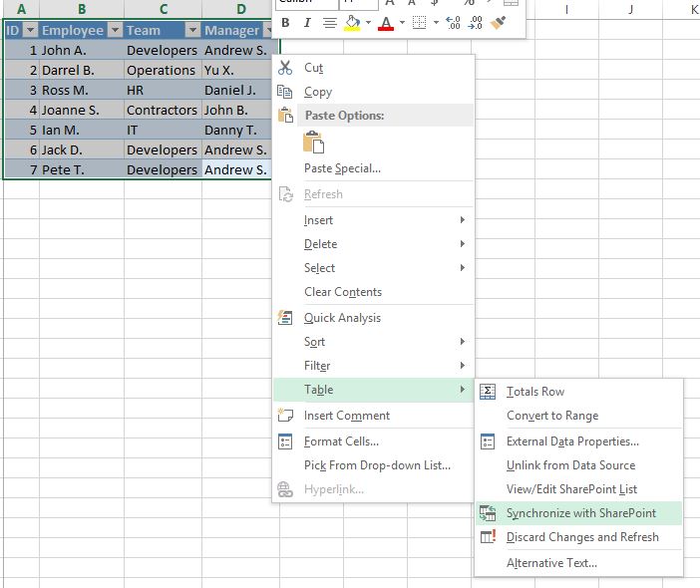
Task: Open the ID column filter dropdown
Action: coord(30,30)
